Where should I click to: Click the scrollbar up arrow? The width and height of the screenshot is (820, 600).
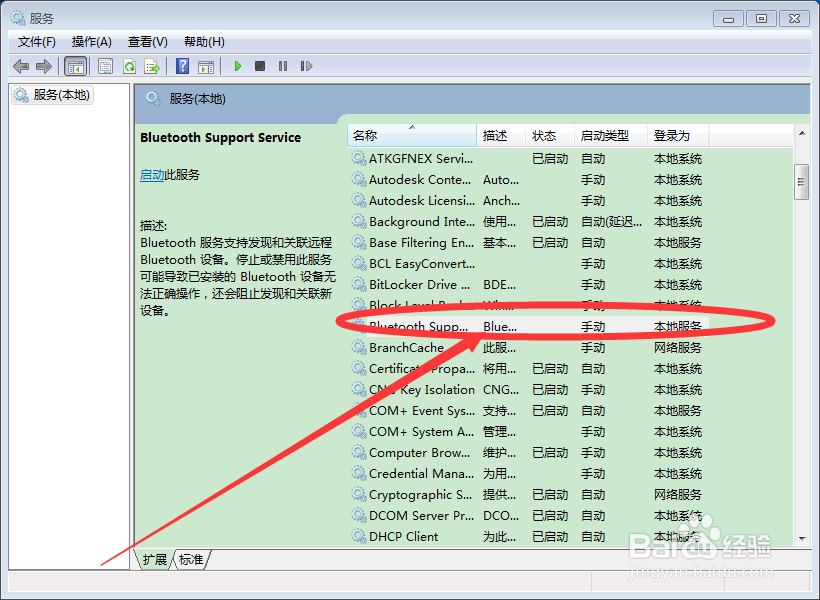pyautogui.click(x=802, y=133)
